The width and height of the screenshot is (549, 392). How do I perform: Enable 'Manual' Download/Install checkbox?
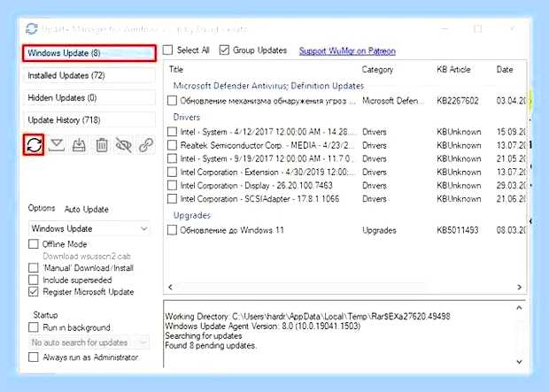[x=34, y=268]
